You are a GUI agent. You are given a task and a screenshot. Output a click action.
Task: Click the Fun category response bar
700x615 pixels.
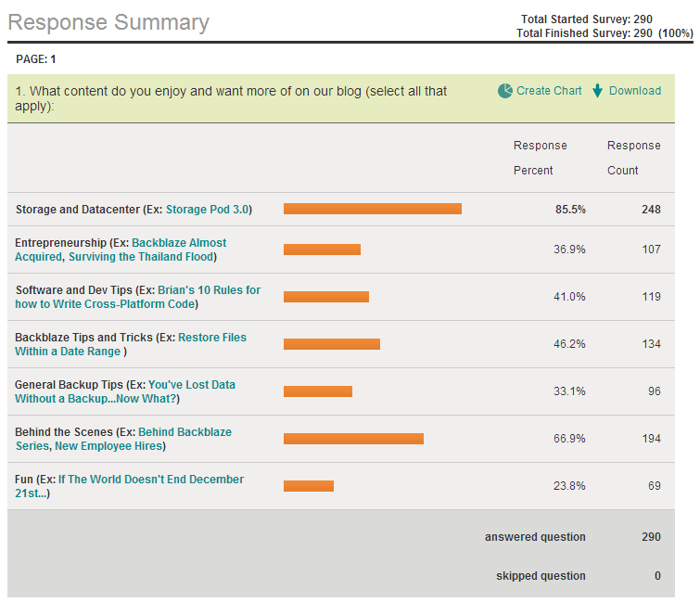click(308, 486)
